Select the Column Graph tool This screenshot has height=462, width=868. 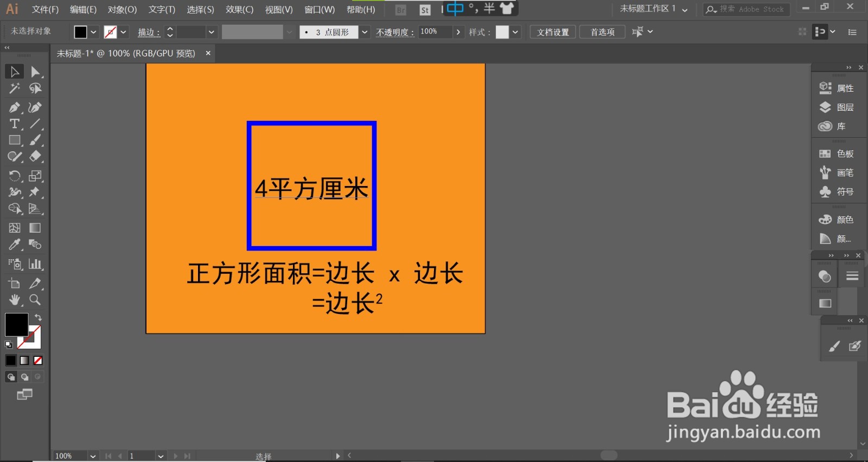(x=35, y=264)
